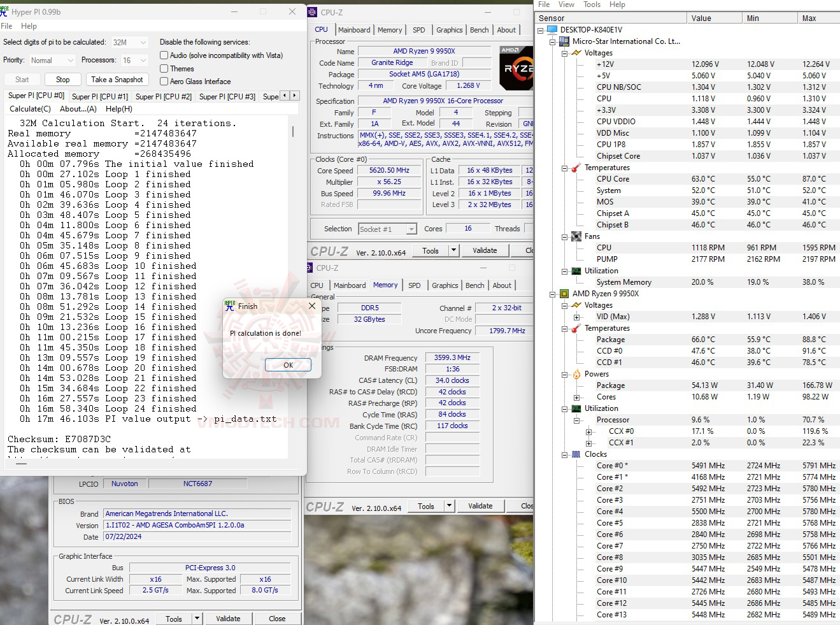Expand the Cores node under Powers

point(577,397)
